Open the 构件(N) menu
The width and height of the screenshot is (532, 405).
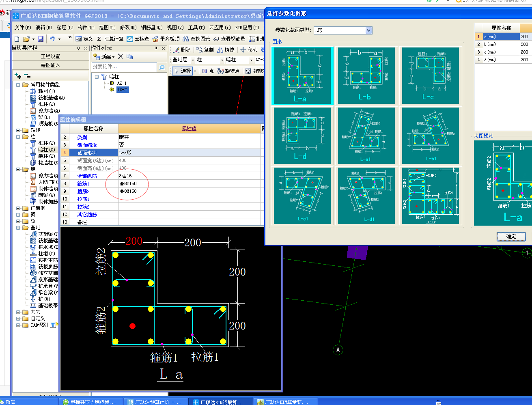[x=86, y=28]
